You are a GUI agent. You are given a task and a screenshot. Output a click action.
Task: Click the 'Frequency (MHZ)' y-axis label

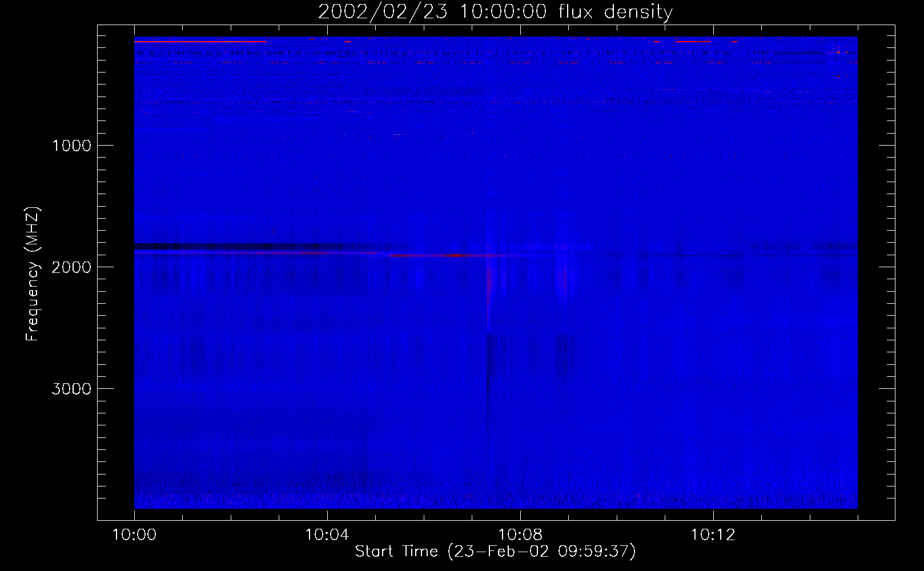[x=33, y=274]
